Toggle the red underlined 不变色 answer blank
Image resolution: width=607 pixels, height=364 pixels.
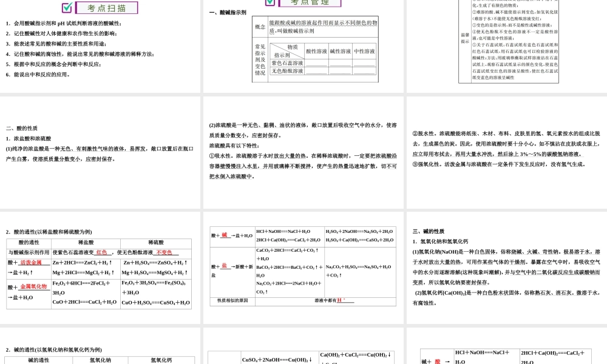click(x=164, y=252)
